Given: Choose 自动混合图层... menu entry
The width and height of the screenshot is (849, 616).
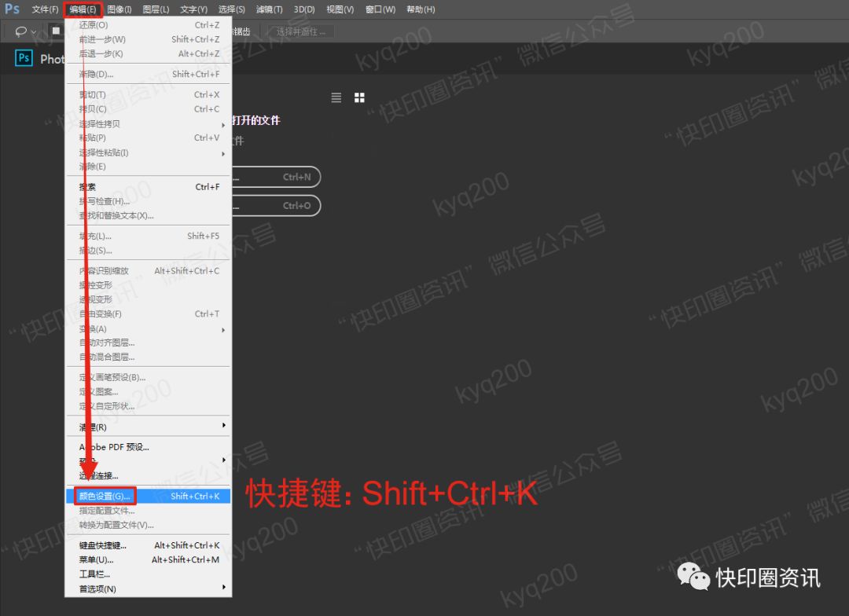Looking at the screenshot, I should click(x=149, y=357).
